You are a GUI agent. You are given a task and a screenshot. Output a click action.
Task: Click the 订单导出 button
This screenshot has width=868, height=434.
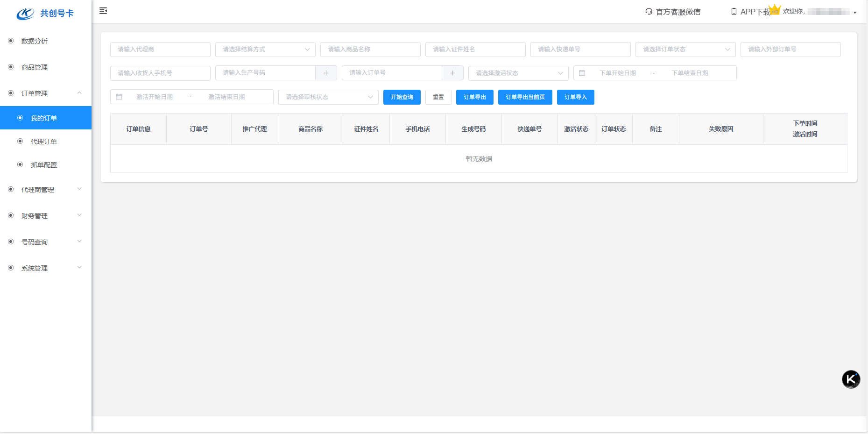tap(474, 97)
